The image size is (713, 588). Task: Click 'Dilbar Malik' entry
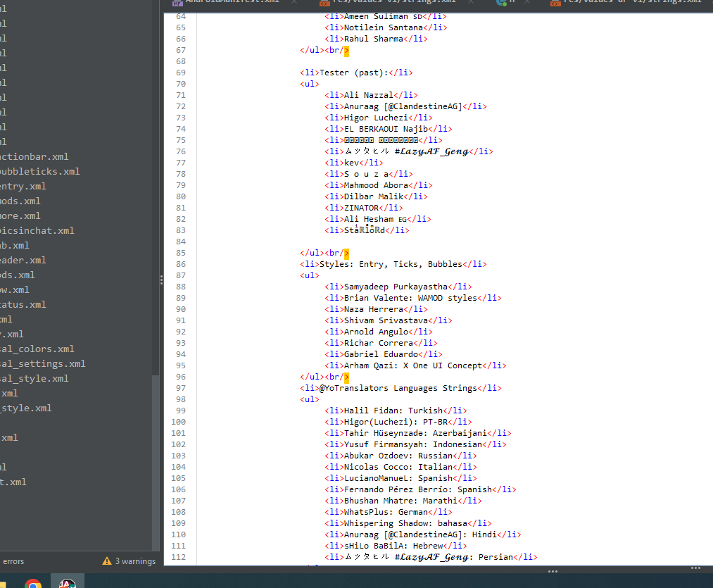[x=373, y=196]
